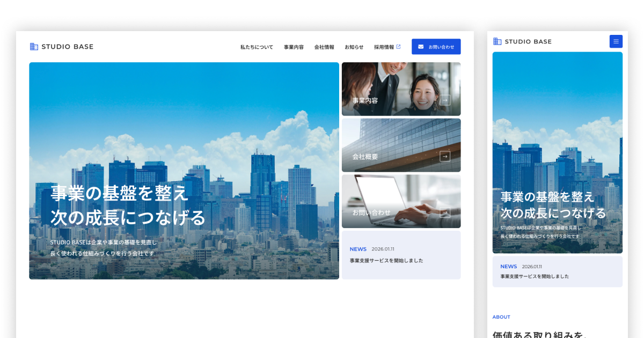Click the お問い合わせ contact button

click(436, 46)
